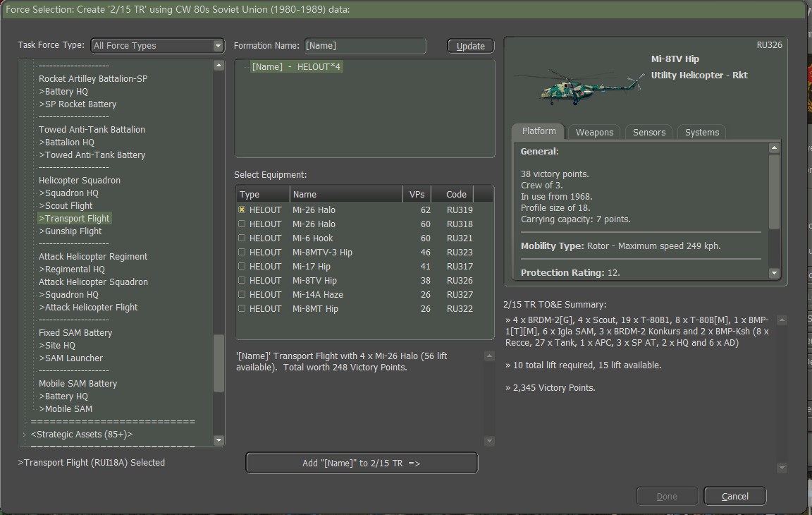812x515 pixels.
Task: Select >Squadron HQ under Helicopter Squadron
Action: point(69,193)
